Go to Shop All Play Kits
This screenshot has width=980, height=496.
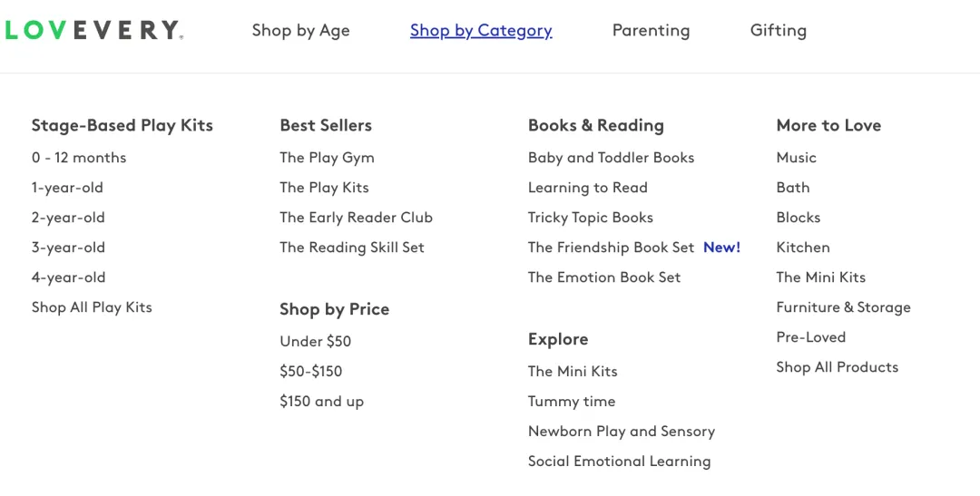point(92,307)
